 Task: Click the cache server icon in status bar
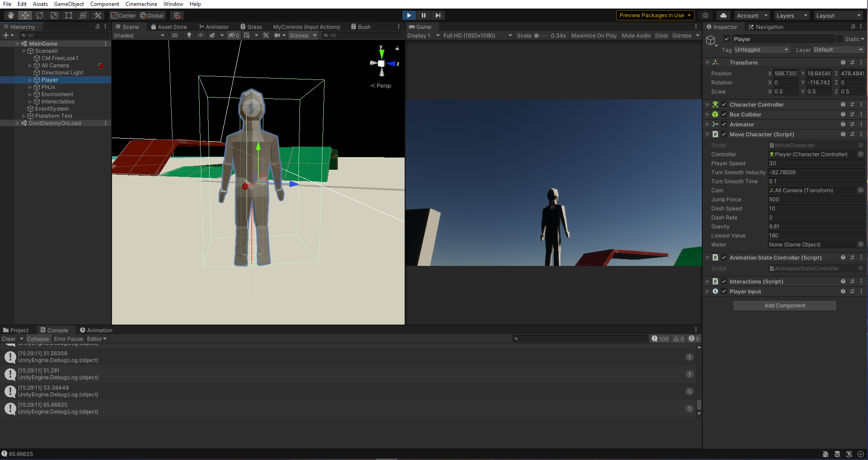pyautogui.click(x=837, y=454)
